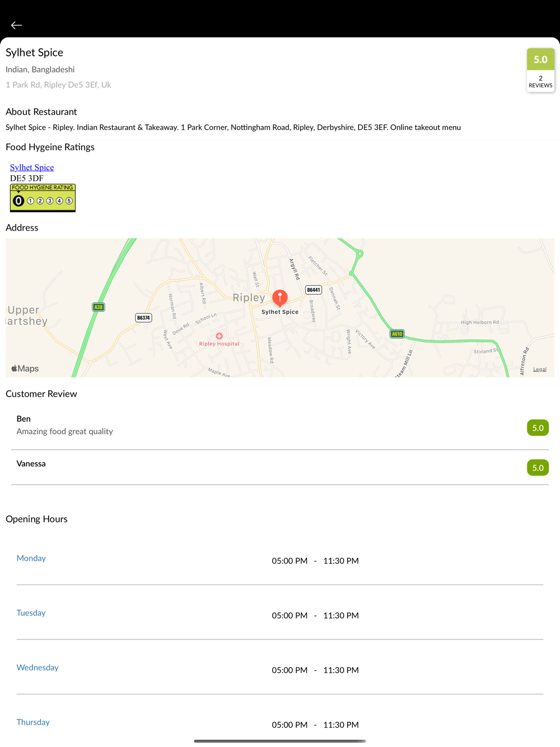Select the Monday opening hours row
The width and height of the screenshot is (560, 747).
280,560
